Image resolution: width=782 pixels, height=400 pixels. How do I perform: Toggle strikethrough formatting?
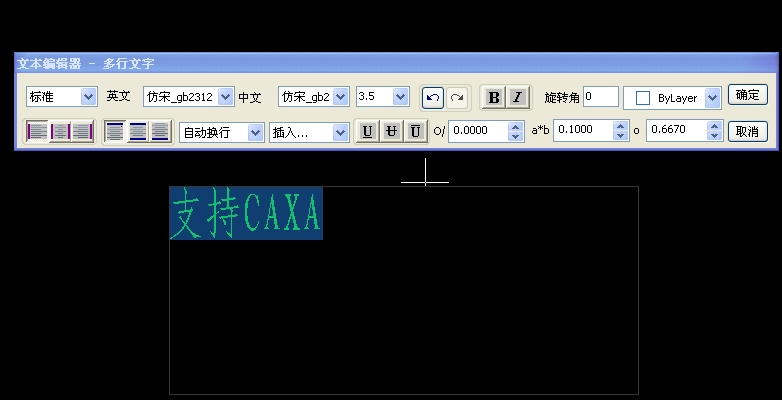pos(391,132)
